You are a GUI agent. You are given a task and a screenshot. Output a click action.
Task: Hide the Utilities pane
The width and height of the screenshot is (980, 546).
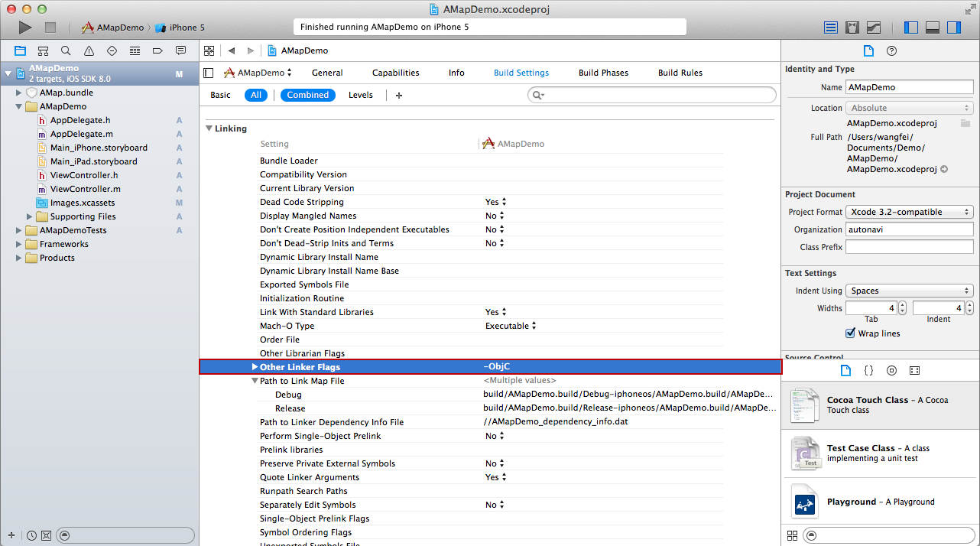(x=954, y=28)
